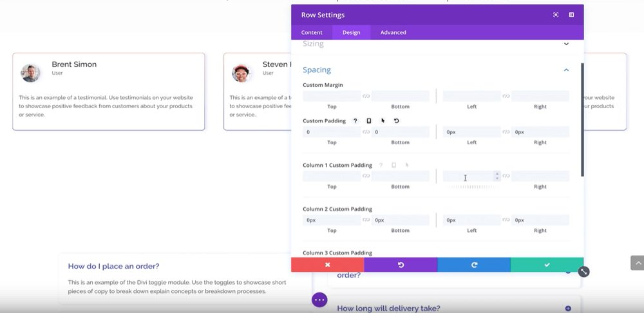Click the Column 1 Custom Padding phone icon
Screen dimensions: 644x313
(393, 165)
